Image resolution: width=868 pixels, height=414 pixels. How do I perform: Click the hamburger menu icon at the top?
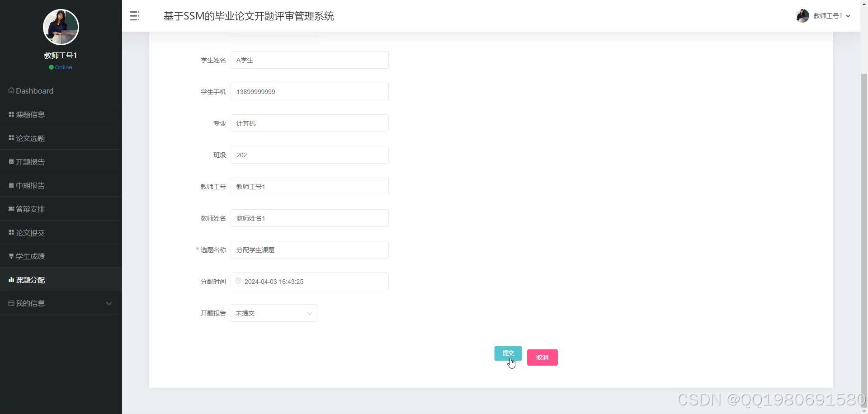(134, 16)
